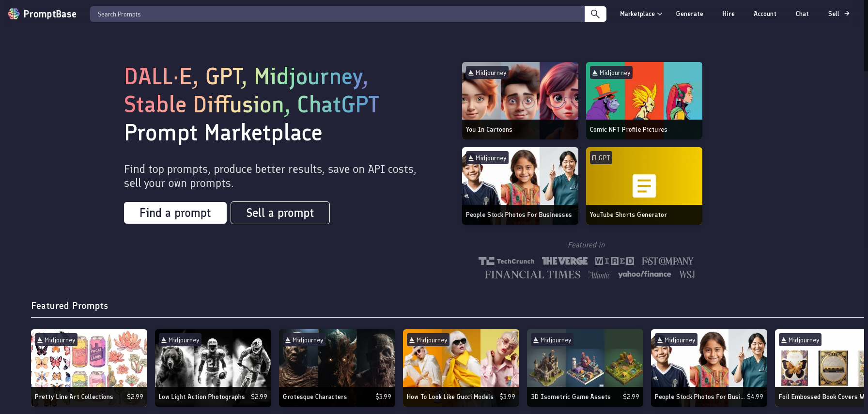Click Midjourney badge on Comic NFT Profile Pictures
The width and height of the screenshot is (868, 414).
(x=611, y=73)
